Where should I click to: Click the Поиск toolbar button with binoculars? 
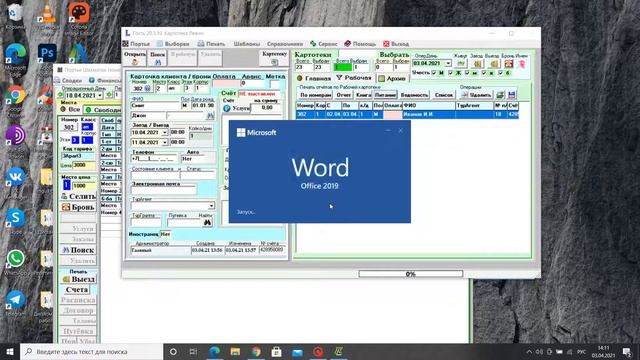pyautogui.click(x=158, y=58)
